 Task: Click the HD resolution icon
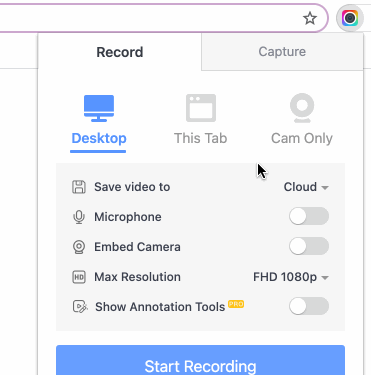[79, 277]
